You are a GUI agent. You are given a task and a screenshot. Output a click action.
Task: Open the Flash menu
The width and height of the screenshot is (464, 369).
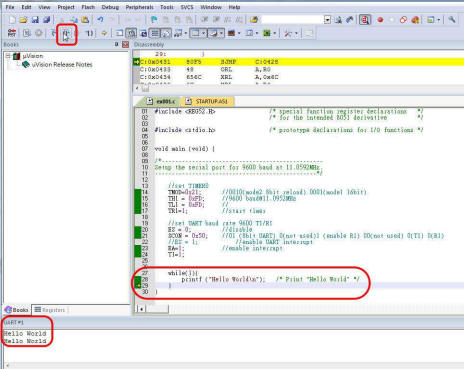coord(88,7)
